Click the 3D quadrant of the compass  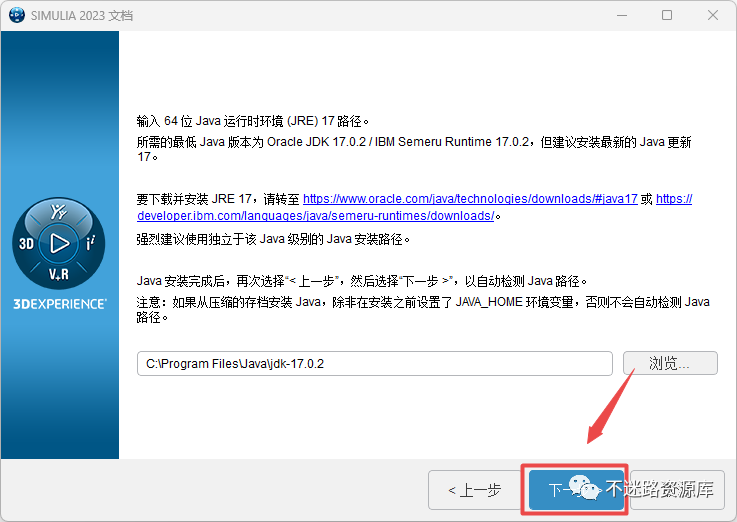point(26,243)
